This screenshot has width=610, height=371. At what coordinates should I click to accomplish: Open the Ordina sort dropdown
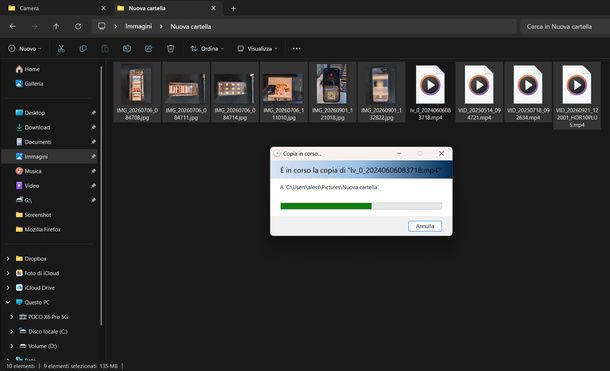[x=207, y=49]
